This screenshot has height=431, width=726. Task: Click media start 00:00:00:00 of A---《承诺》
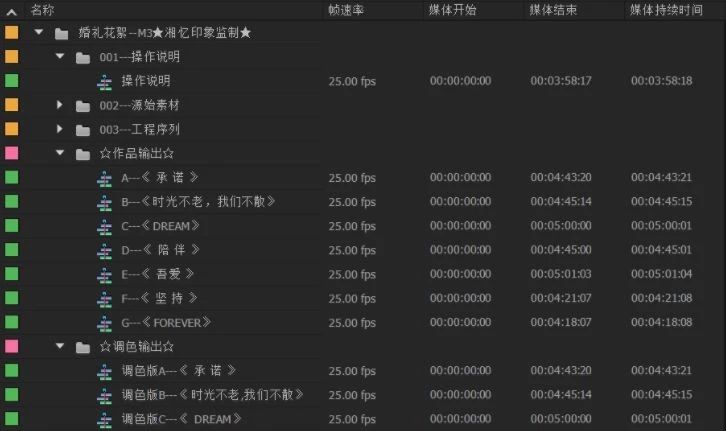(x=460, y=177)
